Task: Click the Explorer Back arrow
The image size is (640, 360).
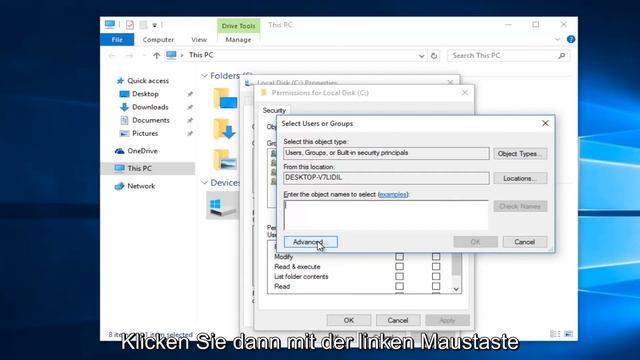Action: pos(112,56)
